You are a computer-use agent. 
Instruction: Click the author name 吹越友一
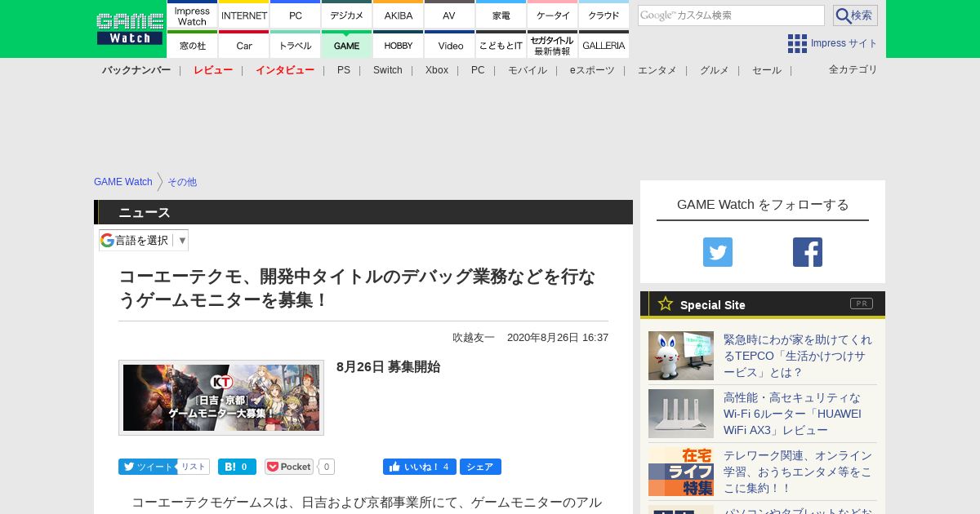pyautogui.click(x=474, y=337)
